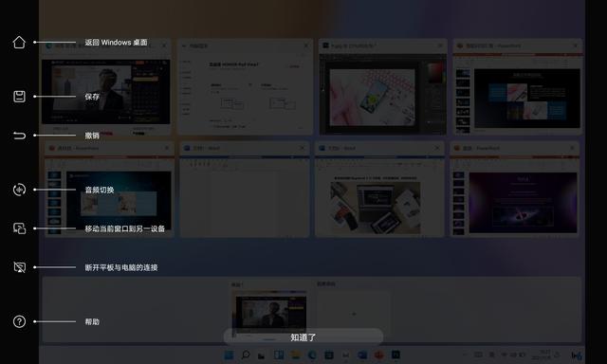This screenshot has height=364, width=607.
Task: Click the taskbar Search magnifier icon
Action: pyautogui.click(x=246, y=355)
